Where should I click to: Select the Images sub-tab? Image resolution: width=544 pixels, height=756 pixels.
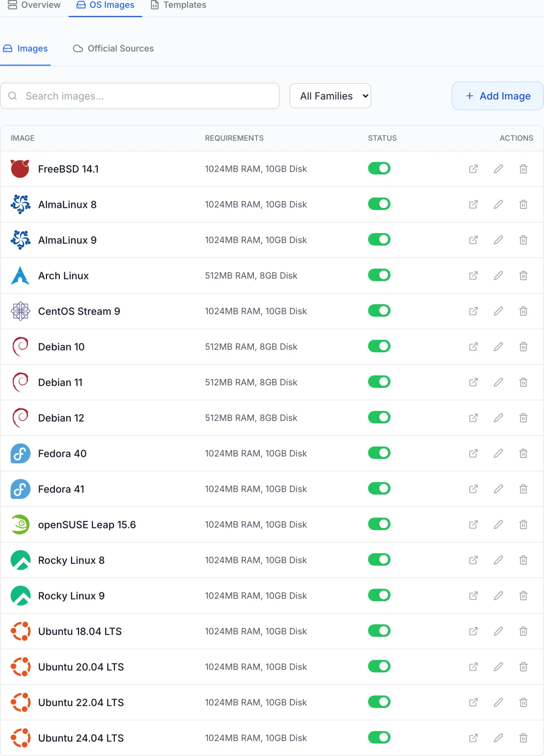click(x=25, y=49)
